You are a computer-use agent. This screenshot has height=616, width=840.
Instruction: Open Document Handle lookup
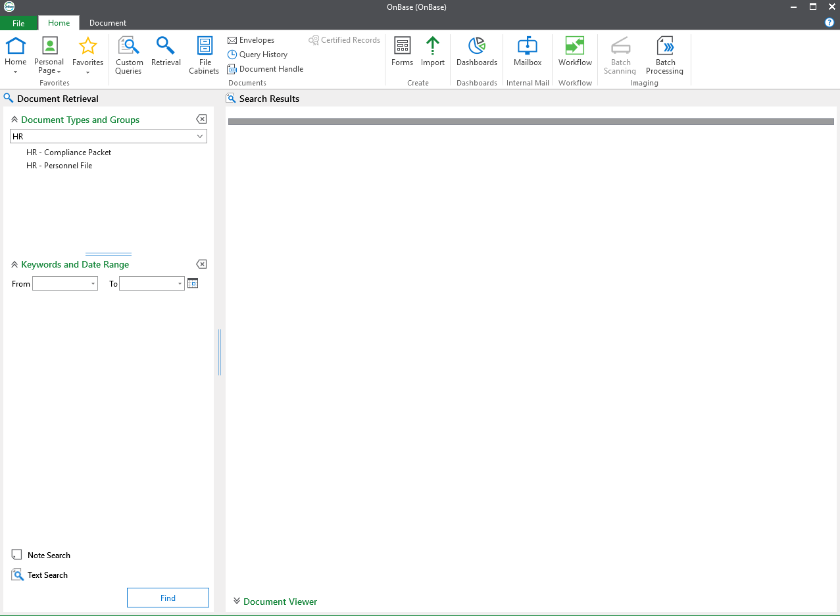click(x=265, y=69)
